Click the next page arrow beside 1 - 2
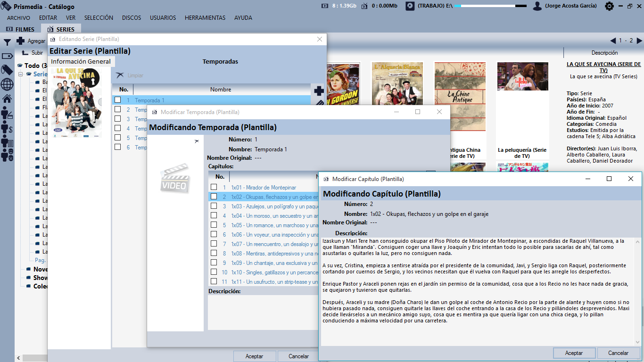Viewport: 644px width, 362px height. [x=638, y=41]
